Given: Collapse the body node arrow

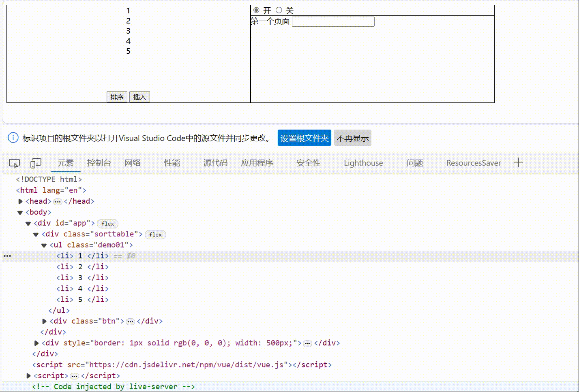Looking at the screenshot, I should pyautogui.click(x=20, y=212).
